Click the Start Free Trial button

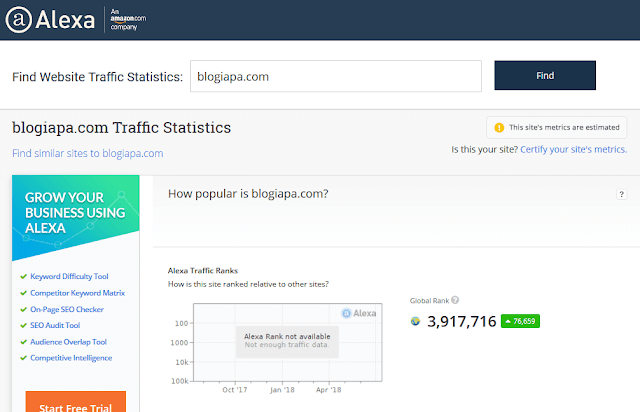(76, 402)
